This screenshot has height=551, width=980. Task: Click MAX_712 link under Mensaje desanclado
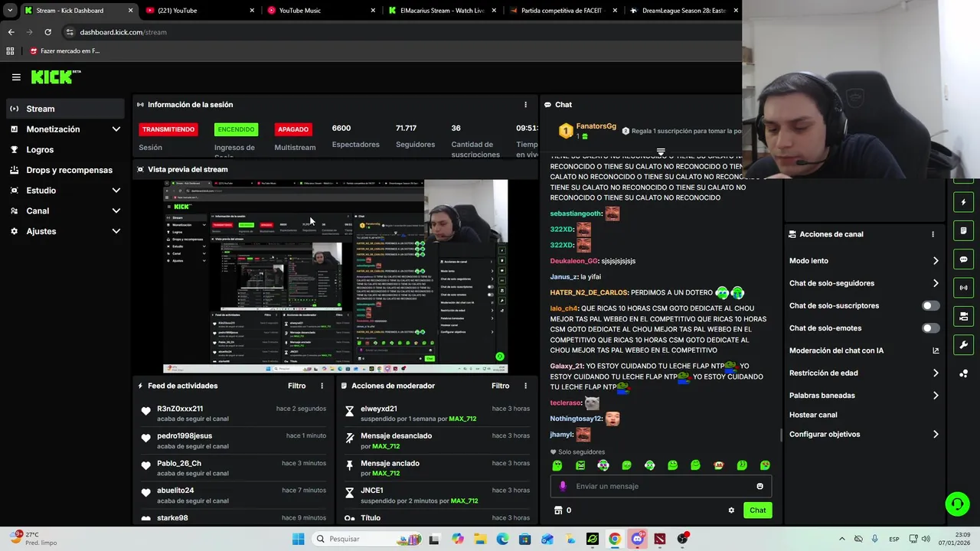click(x=386, y=446)
